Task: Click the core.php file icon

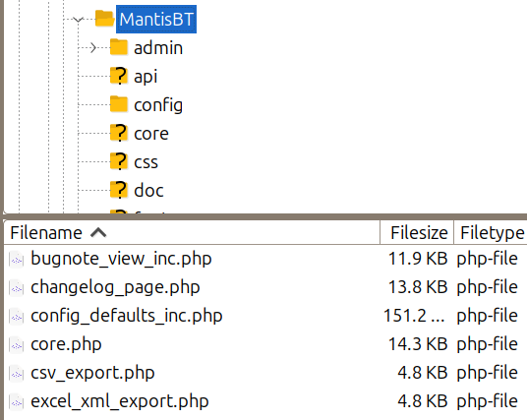Action: click(x=17, y=345)
